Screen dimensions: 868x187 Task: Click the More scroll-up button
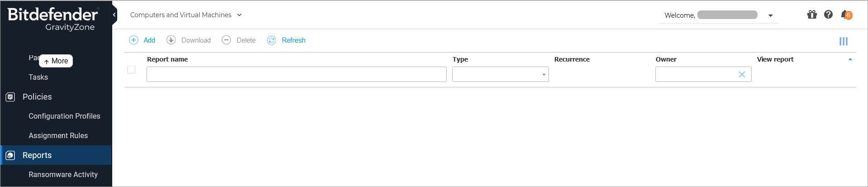tap(56, 61)
